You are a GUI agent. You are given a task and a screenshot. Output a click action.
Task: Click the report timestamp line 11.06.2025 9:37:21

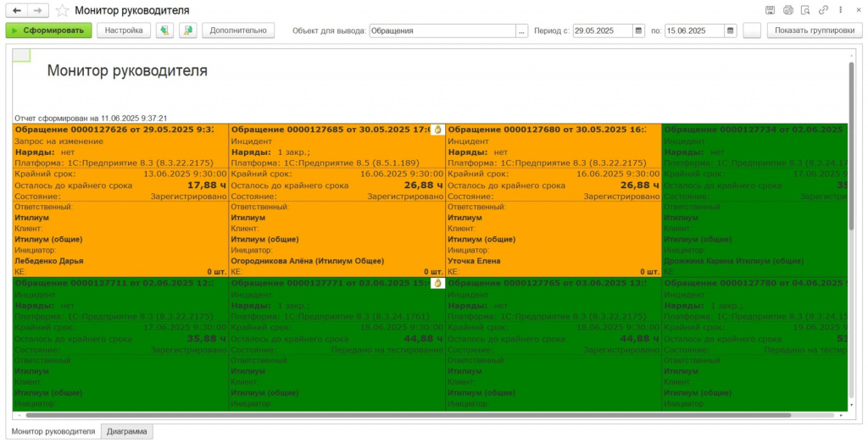click(91, 119)
